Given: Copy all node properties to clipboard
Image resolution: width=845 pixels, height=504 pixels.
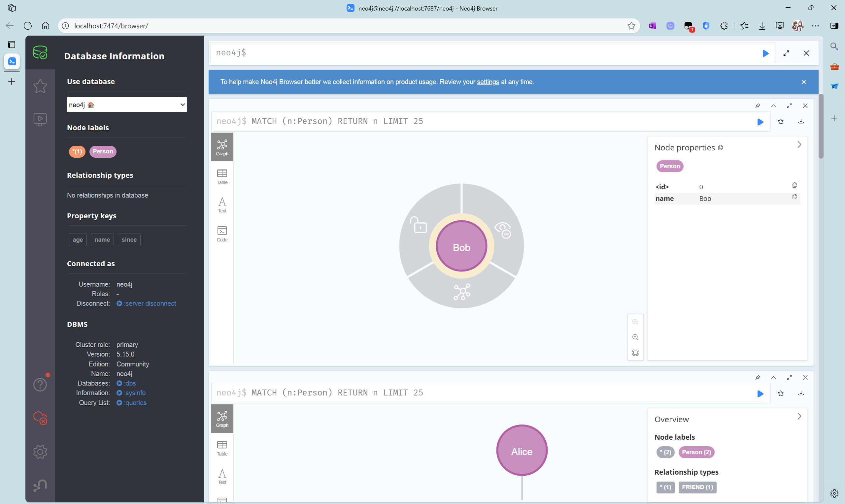Looking at the screenshot, I should 721,148.
